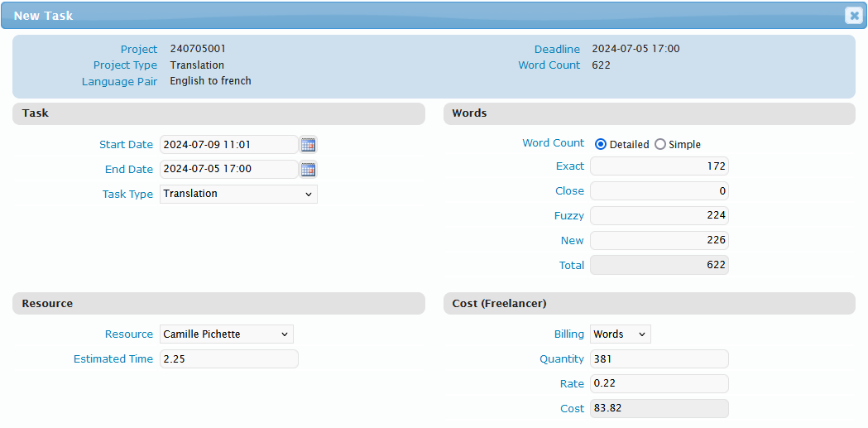Viewport: 868px width, 428px height.
Task: Expand the Task Type dropdown
Action: click(x=238, y=194)
